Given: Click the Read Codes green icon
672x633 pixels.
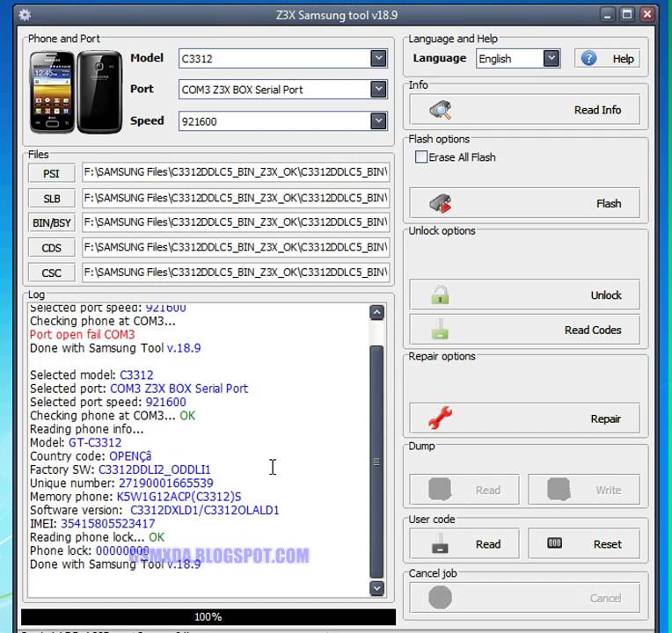Looking at the screenshot, I should pos(440,330).
